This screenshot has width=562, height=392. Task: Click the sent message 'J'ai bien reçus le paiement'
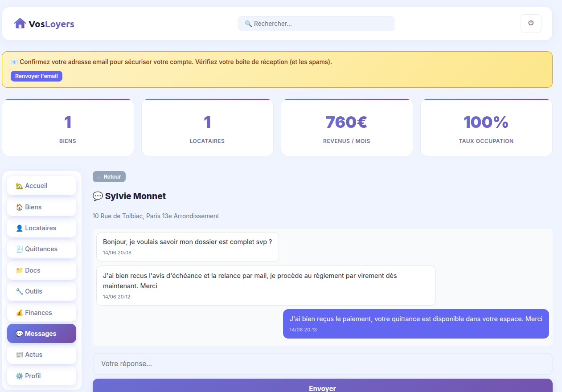tap(416, 324)
